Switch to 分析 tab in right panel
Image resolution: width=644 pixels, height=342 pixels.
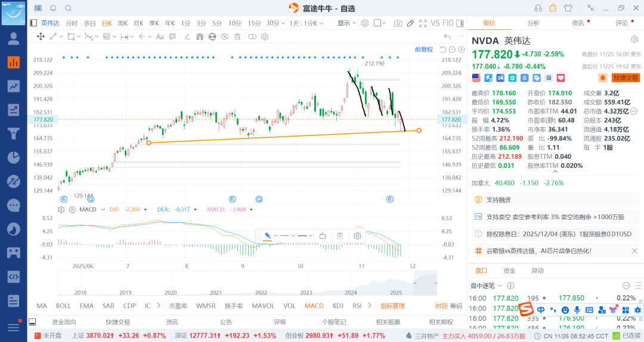click(534, 23)
